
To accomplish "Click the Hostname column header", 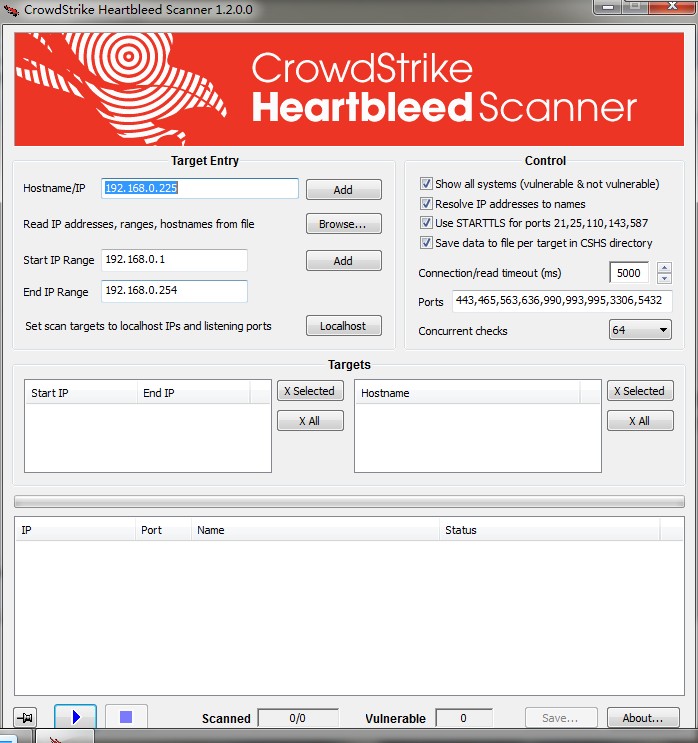I will (467, 393).
